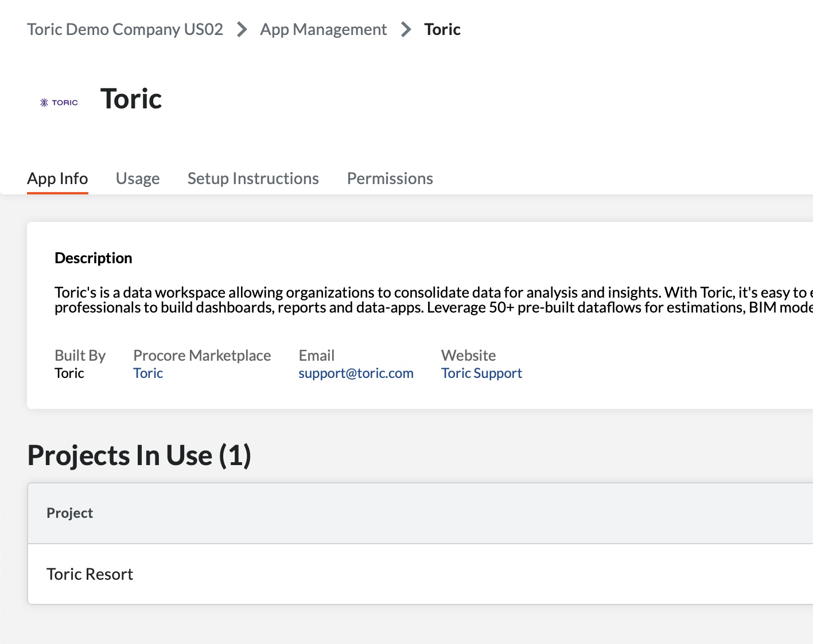This screenshot has height=644, width=813.
Task: Click the Toric breadcrumb item
Action: (442, 29)
